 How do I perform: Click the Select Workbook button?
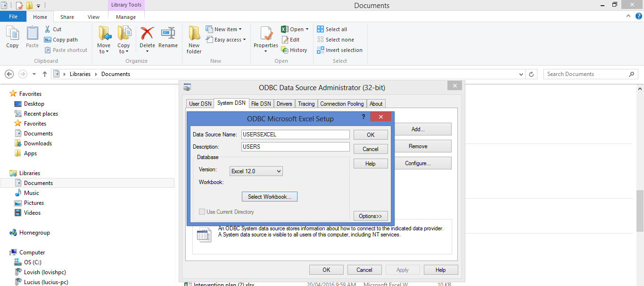pos(269,197)
